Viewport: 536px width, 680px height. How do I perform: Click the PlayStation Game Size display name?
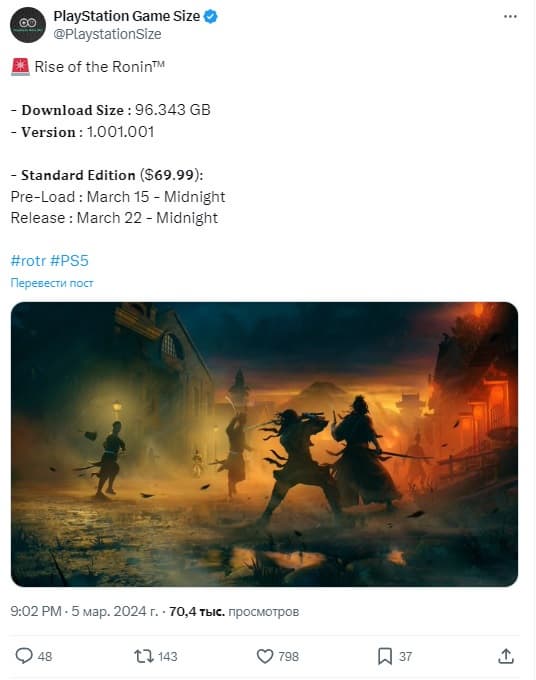127,16
